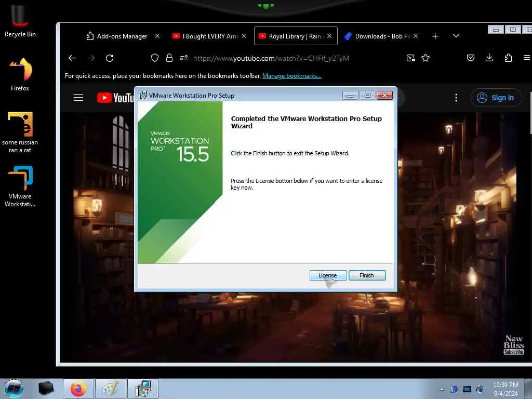Open YouTube settings three-dot menu
Viewport: 532px width, 399px height.
[456, 98]
